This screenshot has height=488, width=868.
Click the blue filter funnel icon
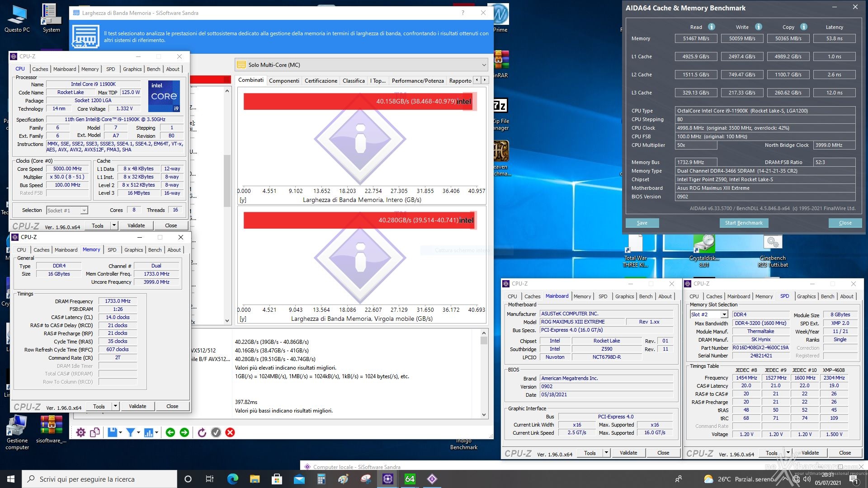130,433
